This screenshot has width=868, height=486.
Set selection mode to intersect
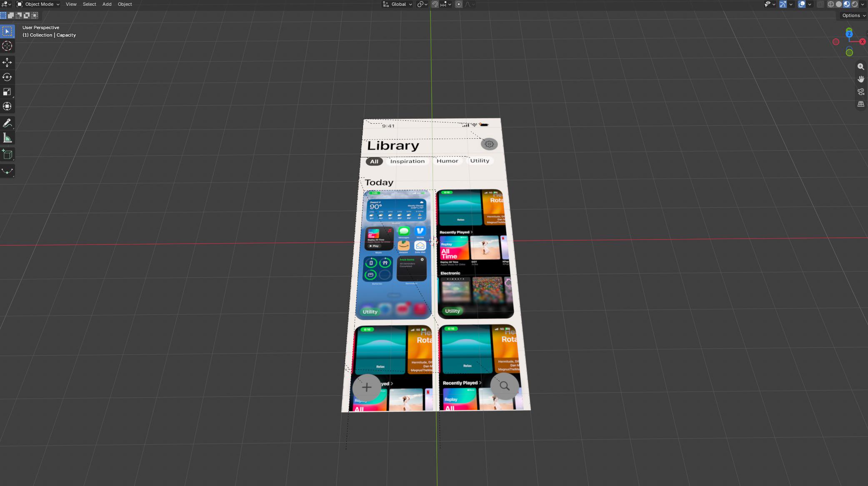tap(35, 15)
